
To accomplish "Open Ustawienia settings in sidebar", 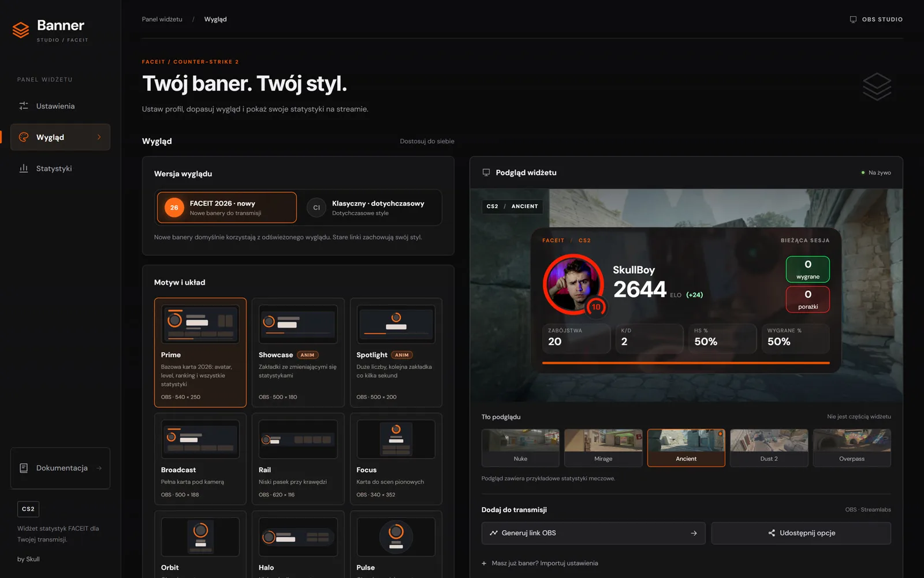I will [x=60, y=106].
